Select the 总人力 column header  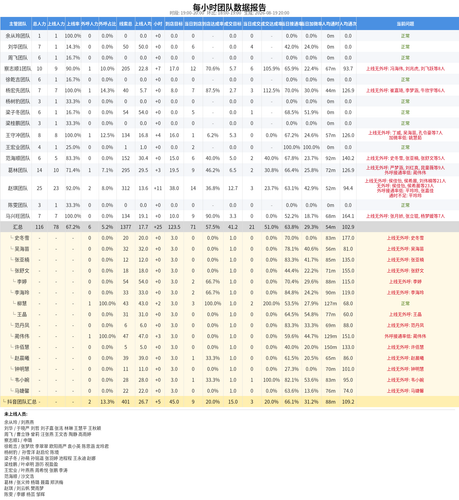click(39, 24)
